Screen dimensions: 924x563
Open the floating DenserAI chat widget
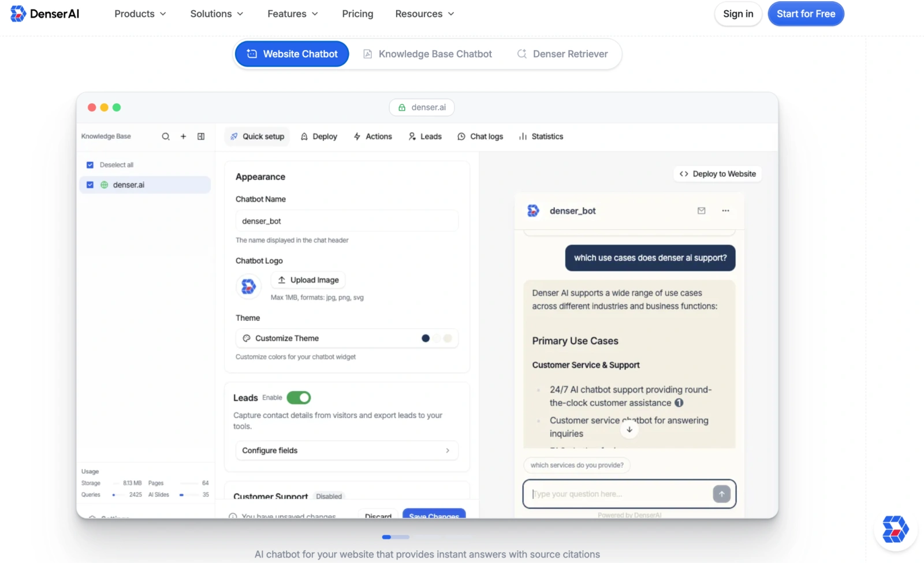coord(895,529)
